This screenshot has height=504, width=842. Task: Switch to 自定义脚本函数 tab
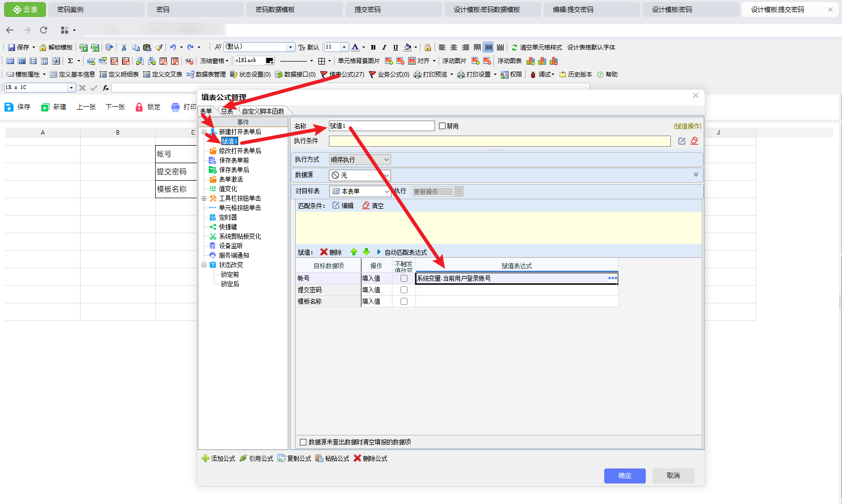[x=263, y=111]
